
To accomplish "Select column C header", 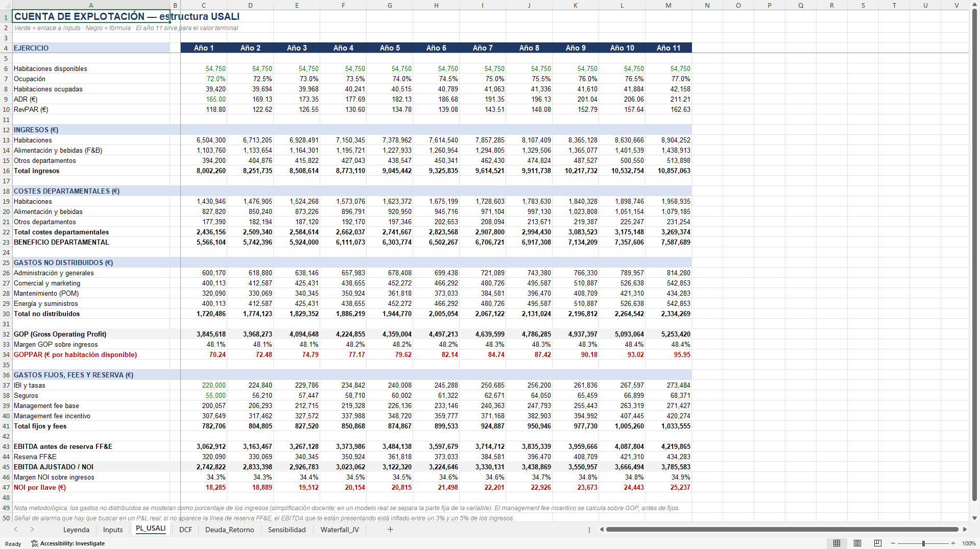I will tap(204, 5).
